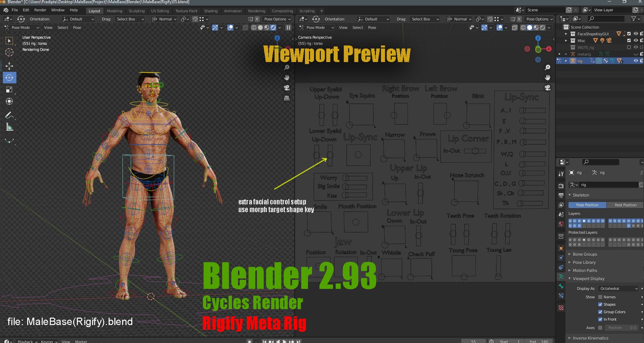Open the Bone properties tab
This screenshot has height=343, width=644.
(561, 286)
